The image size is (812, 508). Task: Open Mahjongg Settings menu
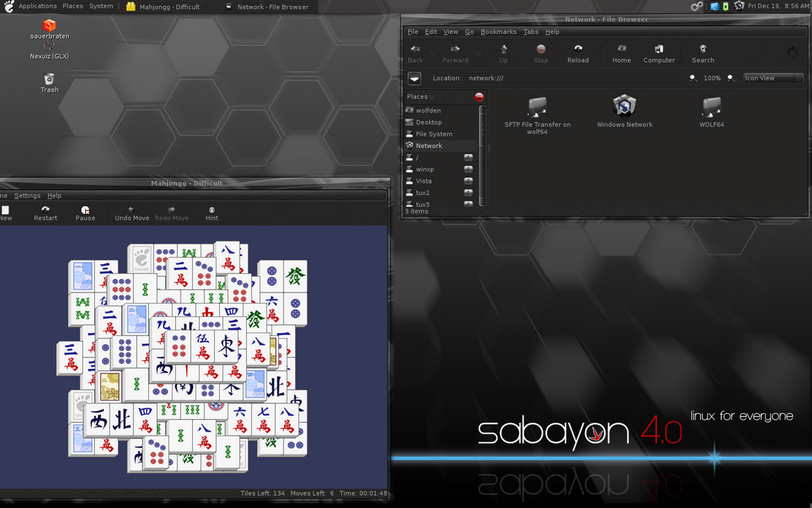click(28, 196)
